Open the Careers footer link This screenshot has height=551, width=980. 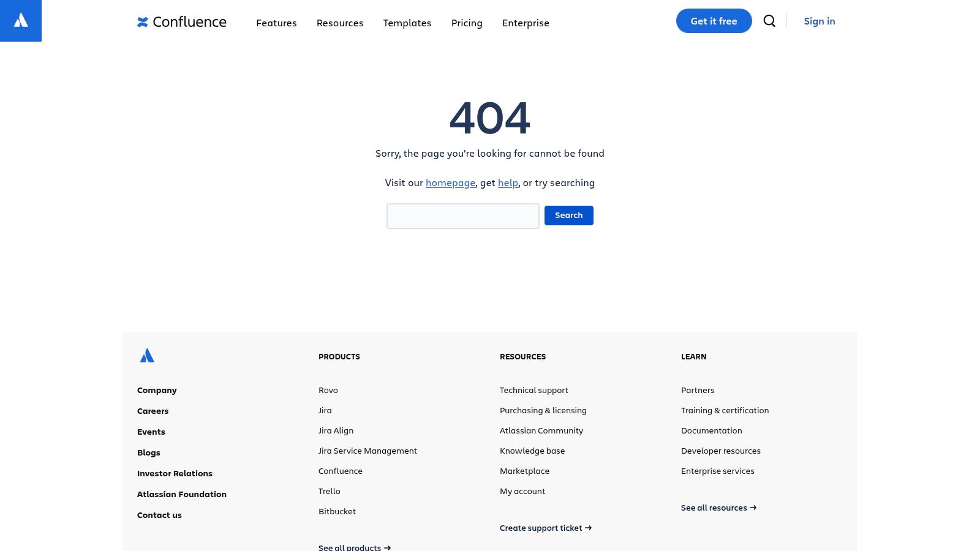click(x=153, y=411)
